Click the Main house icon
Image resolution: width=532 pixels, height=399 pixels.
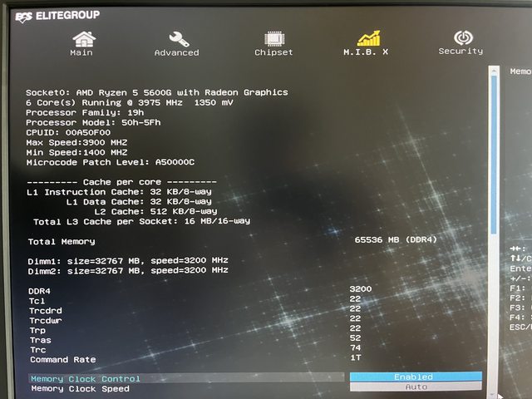[83, 38]
